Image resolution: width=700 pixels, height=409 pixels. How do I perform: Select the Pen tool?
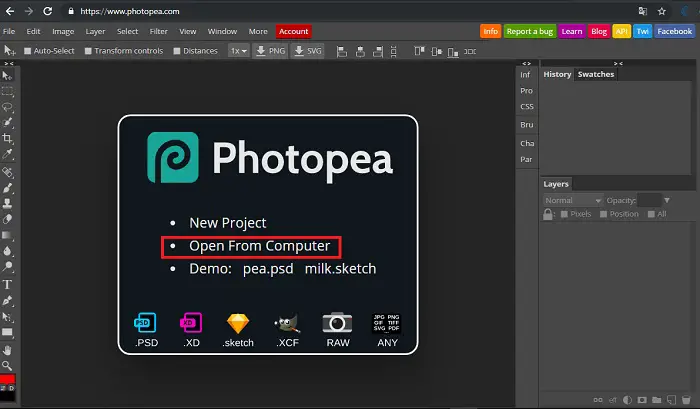pos(8,300)
